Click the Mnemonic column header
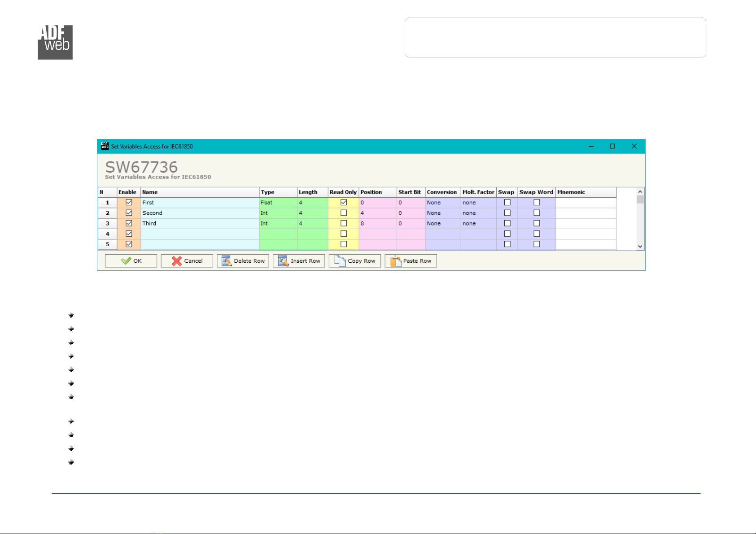The image size is (756, 534). click(586, 192)
